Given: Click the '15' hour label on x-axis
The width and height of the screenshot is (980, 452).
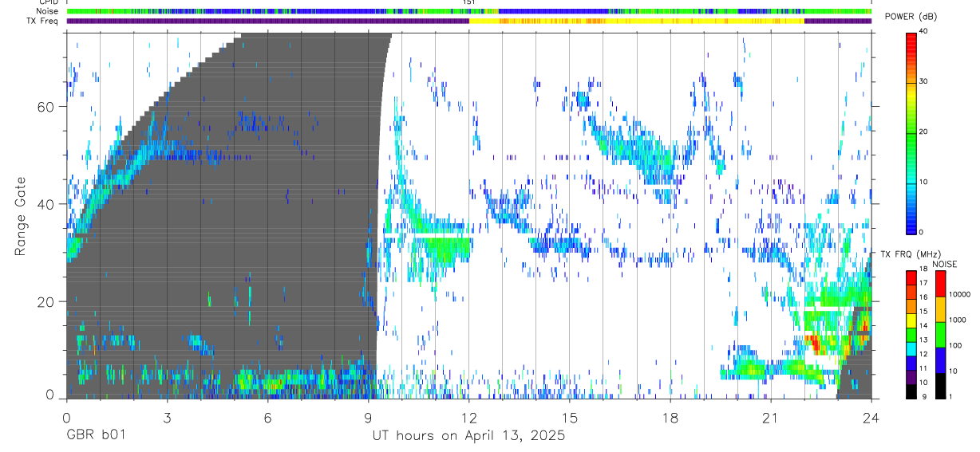Looking at the screenshot, I should click(570, 418).
